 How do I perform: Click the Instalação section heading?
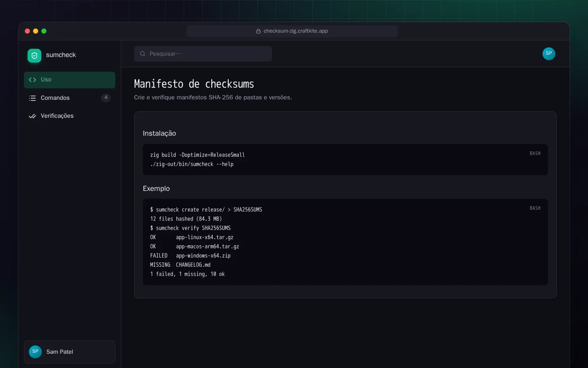pos(159,133)
